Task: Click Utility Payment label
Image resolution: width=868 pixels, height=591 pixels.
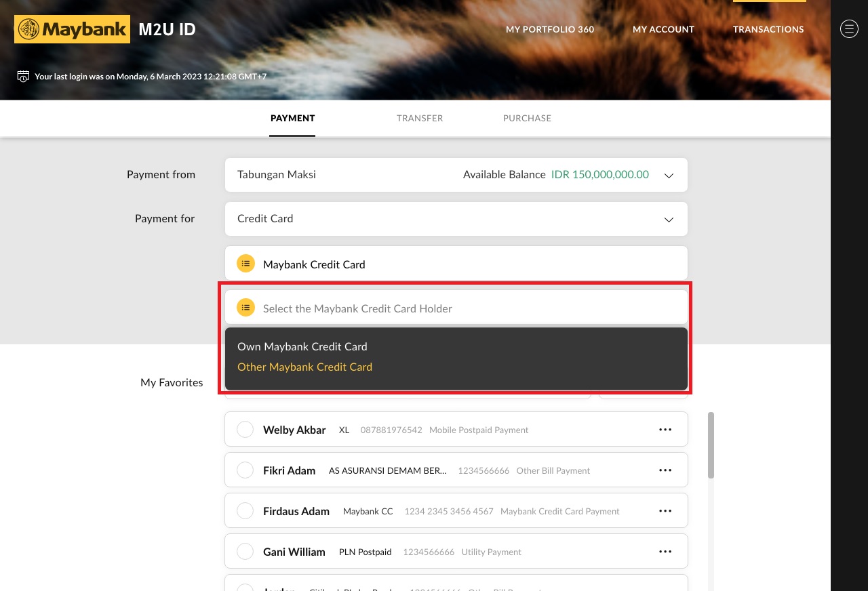Action: pos(491,552)
